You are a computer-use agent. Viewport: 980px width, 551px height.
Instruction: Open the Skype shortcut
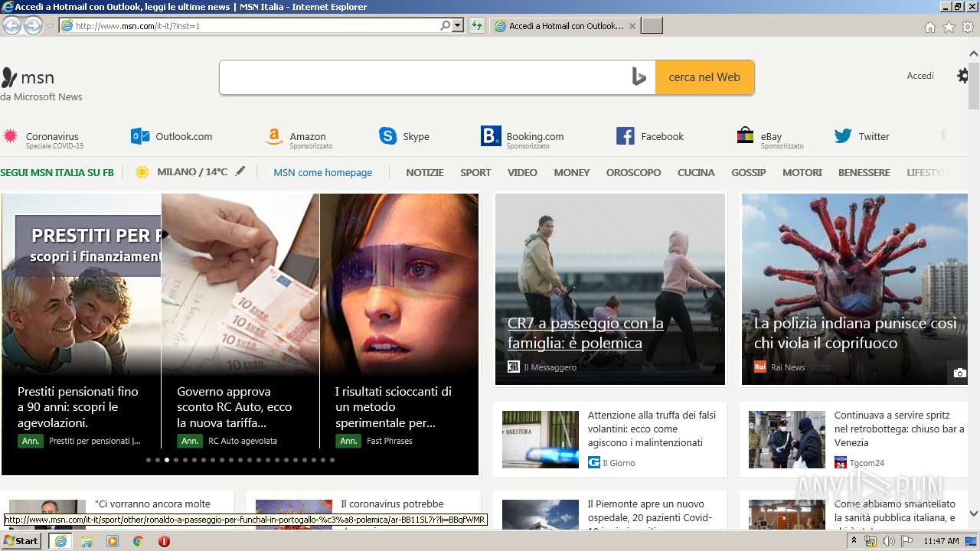point(404,136)
